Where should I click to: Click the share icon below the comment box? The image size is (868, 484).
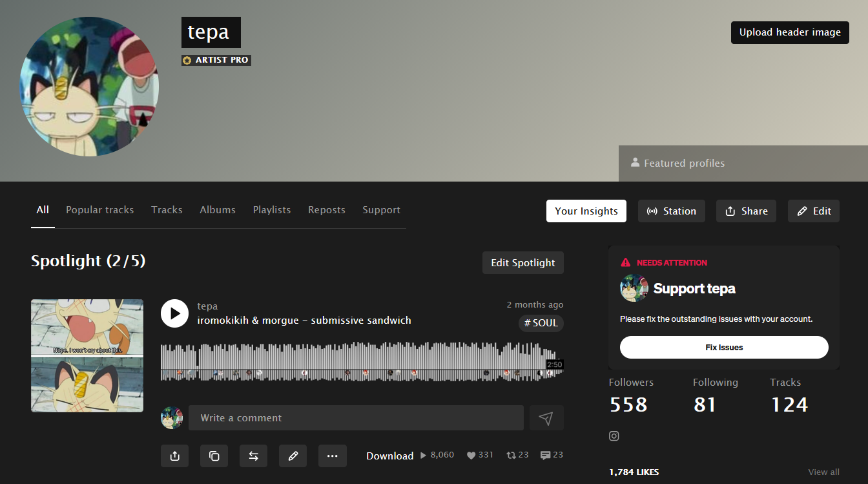174,456
